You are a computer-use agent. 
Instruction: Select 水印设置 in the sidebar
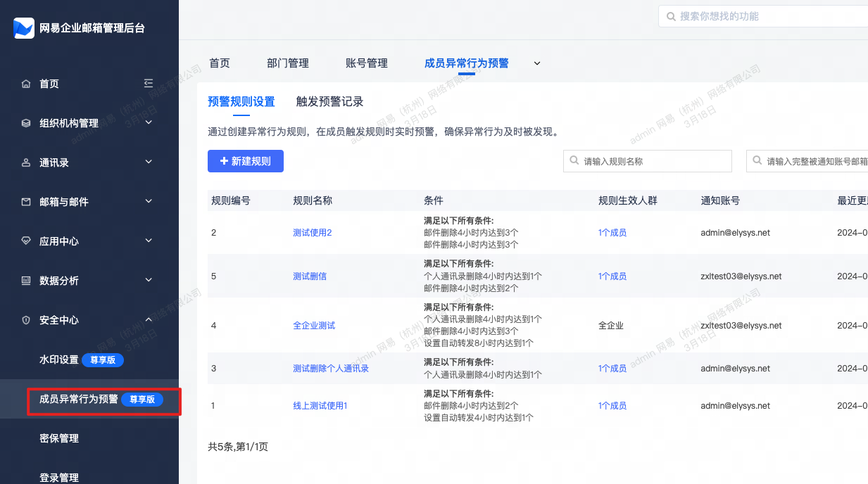[59, 359]
